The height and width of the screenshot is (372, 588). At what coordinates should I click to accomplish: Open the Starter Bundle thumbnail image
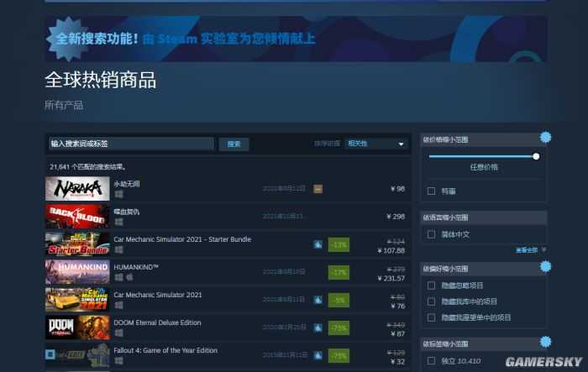(77, 244)
